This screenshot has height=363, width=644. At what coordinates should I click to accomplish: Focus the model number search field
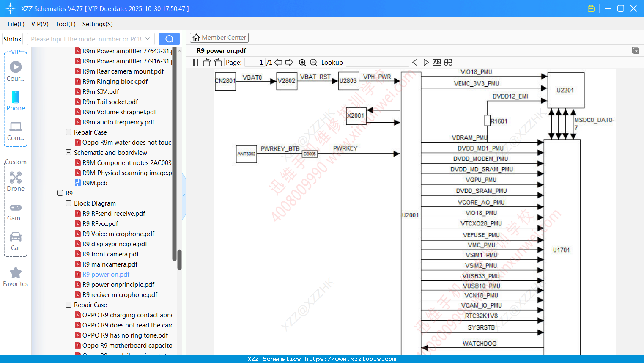86,39
